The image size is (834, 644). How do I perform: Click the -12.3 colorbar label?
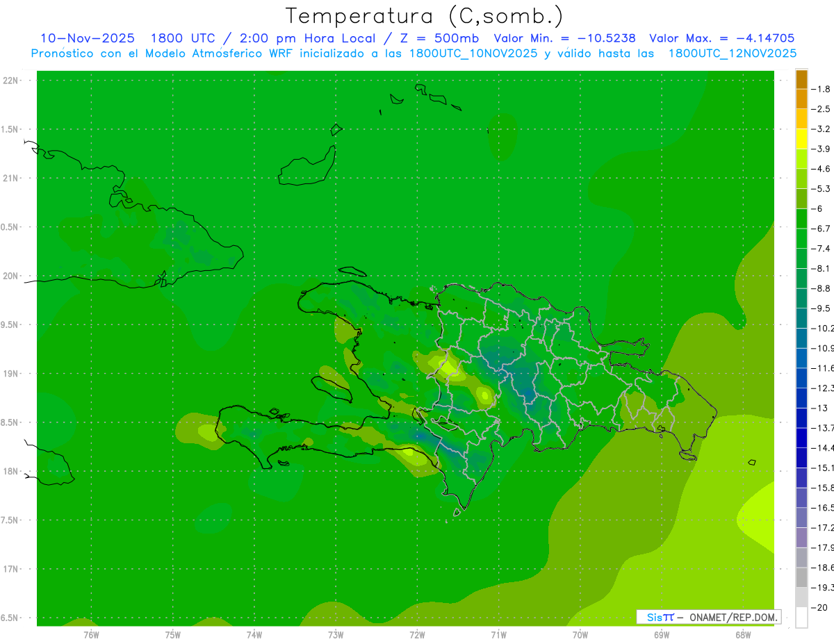coord(821,388)
